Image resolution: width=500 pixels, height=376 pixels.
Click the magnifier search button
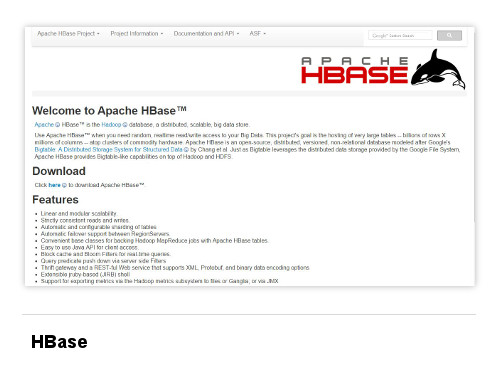(x=449, y=35)
